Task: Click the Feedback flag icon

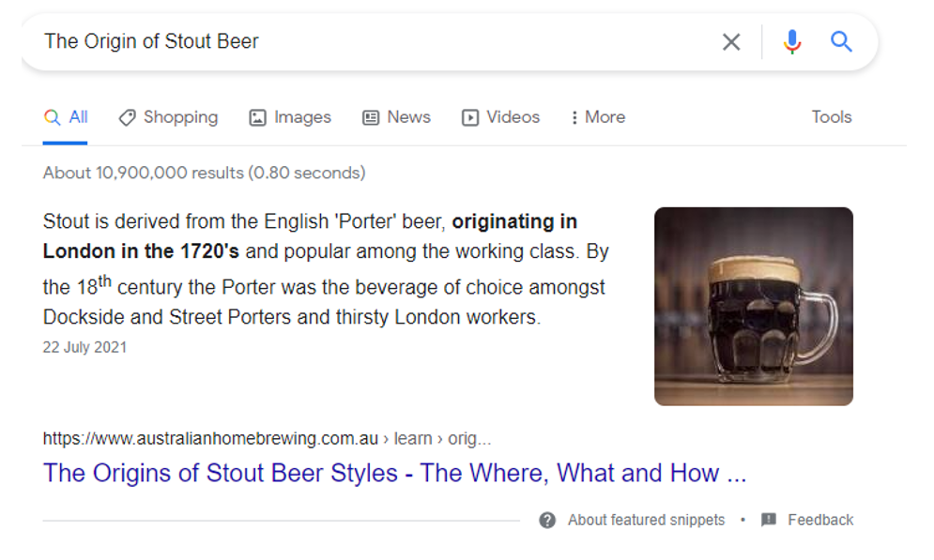Action: pos(769,520)
